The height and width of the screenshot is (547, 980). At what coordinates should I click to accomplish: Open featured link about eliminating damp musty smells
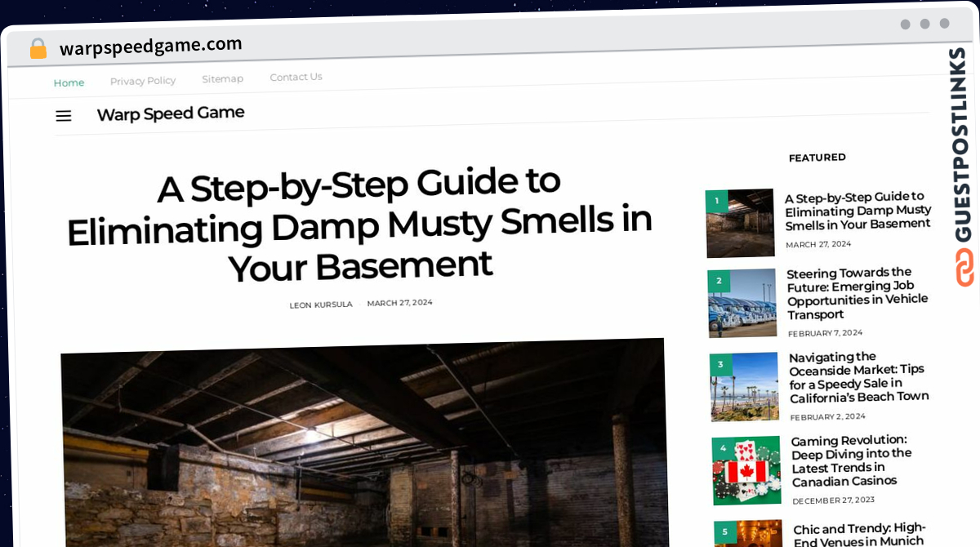[x=857, y=211]
